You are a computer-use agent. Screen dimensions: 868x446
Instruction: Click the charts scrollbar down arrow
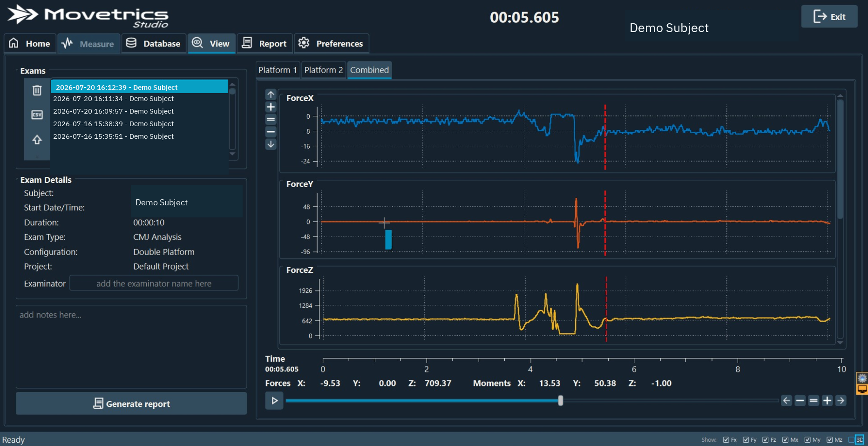pyautogui.click(x=841, y=343)
